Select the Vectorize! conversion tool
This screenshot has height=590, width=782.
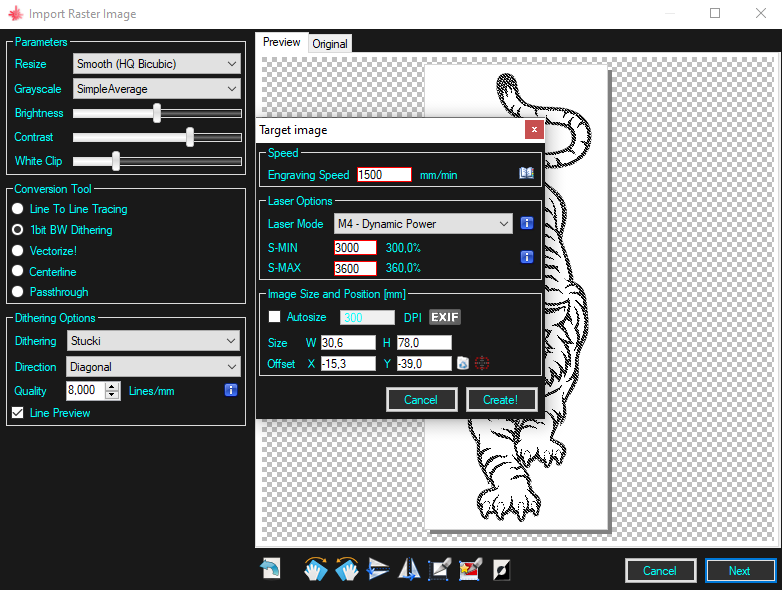point(18,251)
